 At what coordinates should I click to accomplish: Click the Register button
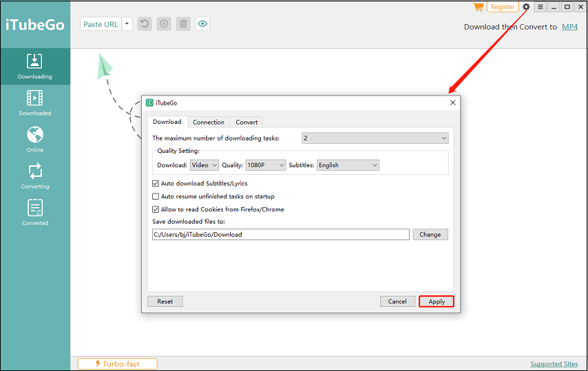503,7
